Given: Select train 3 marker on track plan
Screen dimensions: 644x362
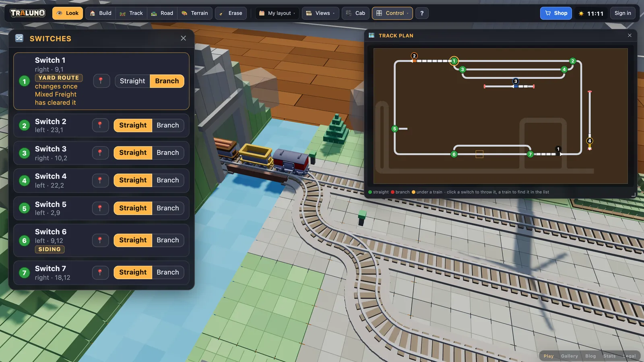Looking at the screenshot, I should 516,81.
